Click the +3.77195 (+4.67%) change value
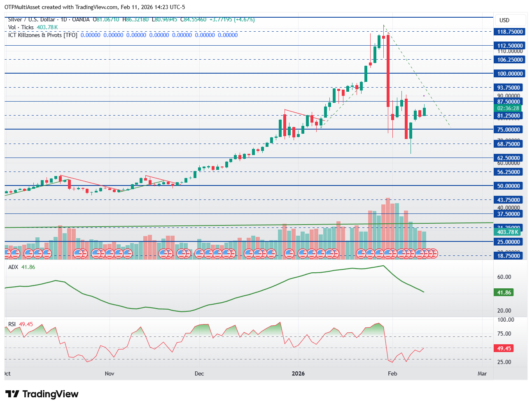This screenshot has width=532, height=408. click(232, 19)
